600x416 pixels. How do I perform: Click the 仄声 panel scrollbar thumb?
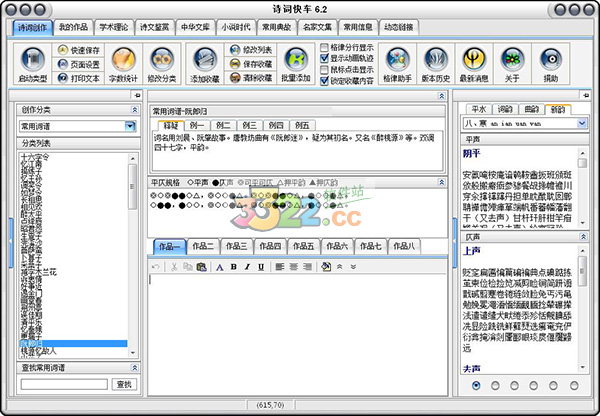582,271
